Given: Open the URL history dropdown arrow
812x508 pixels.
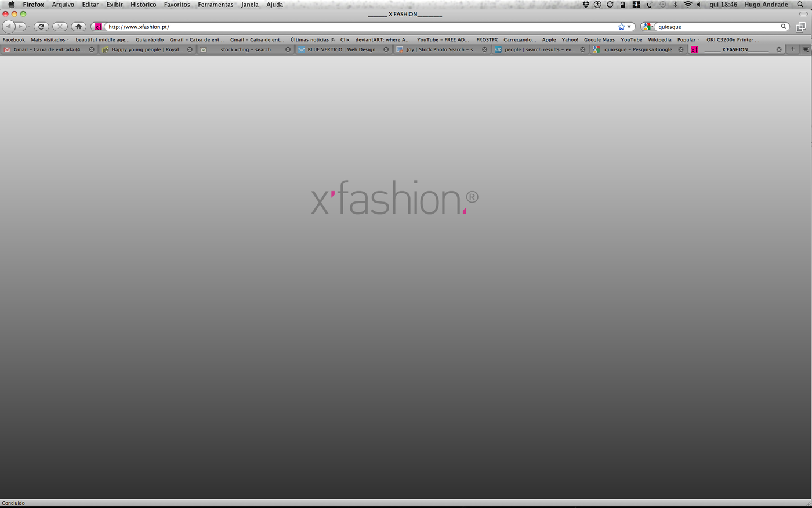Looking at the screenshot, I should click(629, 27).
